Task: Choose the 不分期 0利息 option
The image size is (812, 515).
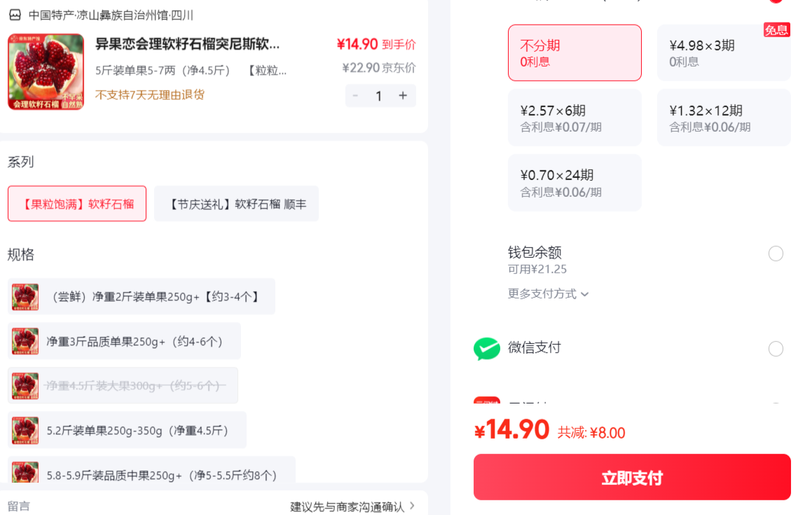Action: coord(574,53)
